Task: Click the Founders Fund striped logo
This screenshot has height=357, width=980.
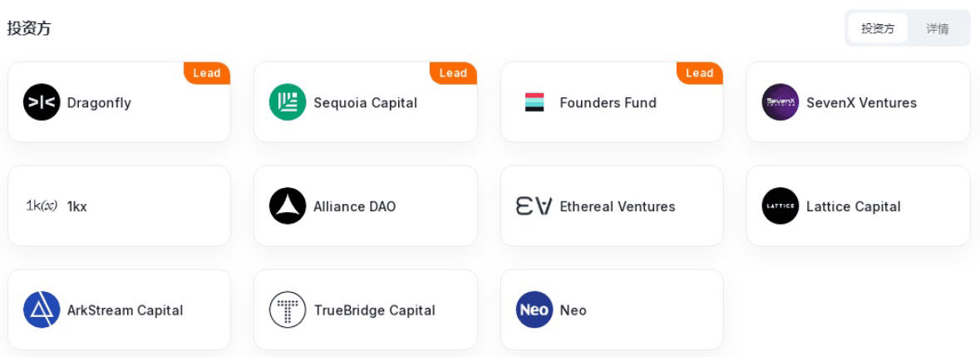Action: point(534,102)
